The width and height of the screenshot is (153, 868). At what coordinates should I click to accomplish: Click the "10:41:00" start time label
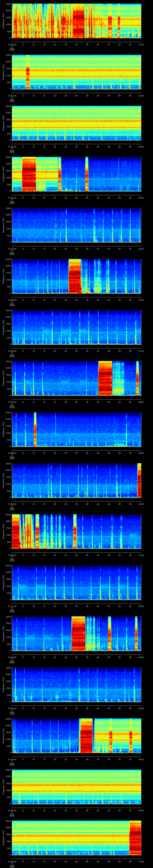(12, 606)
